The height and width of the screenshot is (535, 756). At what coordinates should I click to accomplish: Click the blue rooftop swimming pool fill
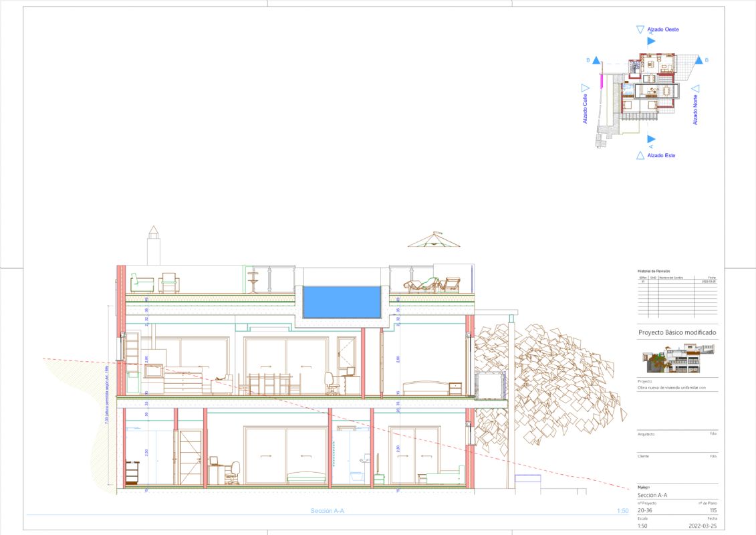pyautogui.click(x=342, y=302)
